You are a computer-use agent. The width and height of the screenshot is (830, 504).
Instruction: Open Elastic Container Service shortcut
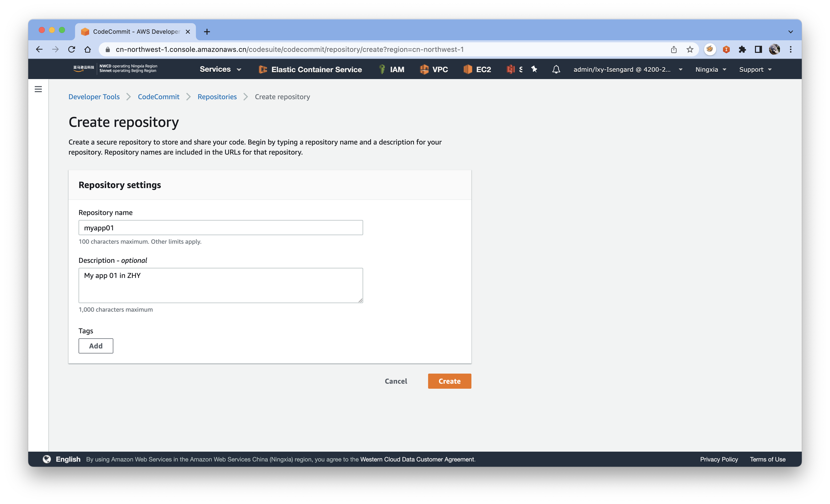(310, 69)
